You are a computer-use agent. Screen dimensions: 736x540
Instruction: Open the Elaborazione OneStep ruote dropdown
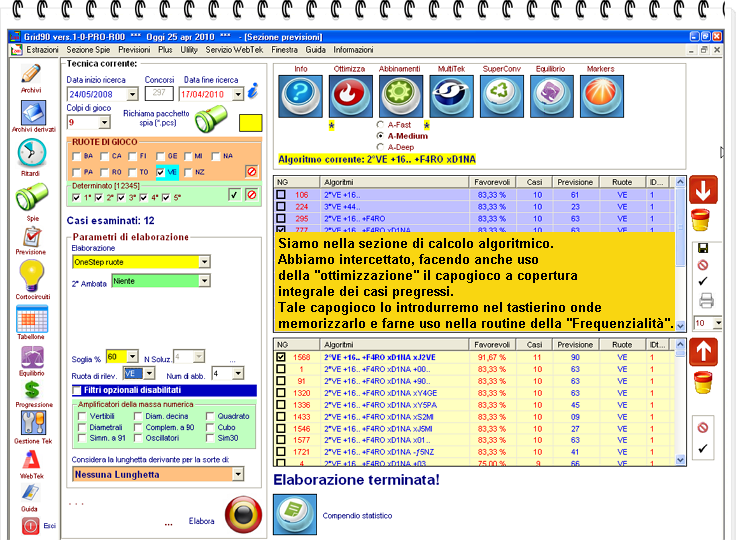pyautogui.click(x=204, y=262)
